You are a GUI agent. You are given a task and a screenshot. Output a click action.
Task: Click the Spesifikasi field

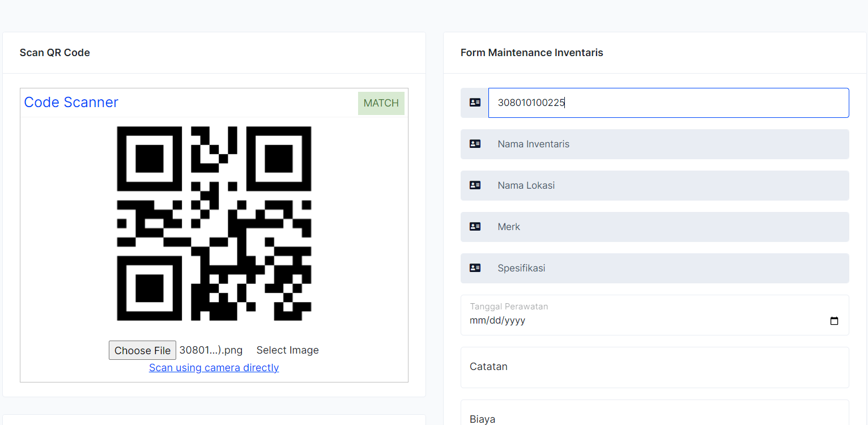pyautogui.click(x=669, y=268)
